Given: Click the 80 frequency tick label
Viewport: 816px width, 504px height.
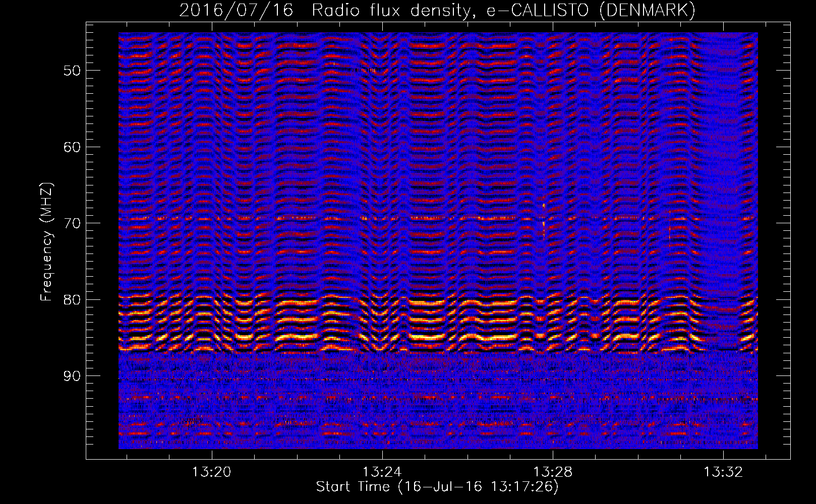Looking at the screenshot, I should 72,300.
